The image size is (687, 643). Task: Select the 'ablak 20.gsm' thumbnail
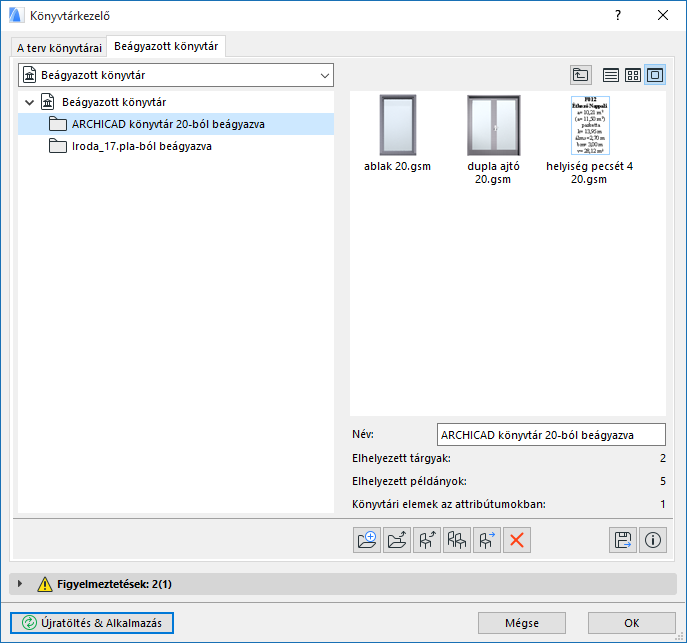point(398,125)
